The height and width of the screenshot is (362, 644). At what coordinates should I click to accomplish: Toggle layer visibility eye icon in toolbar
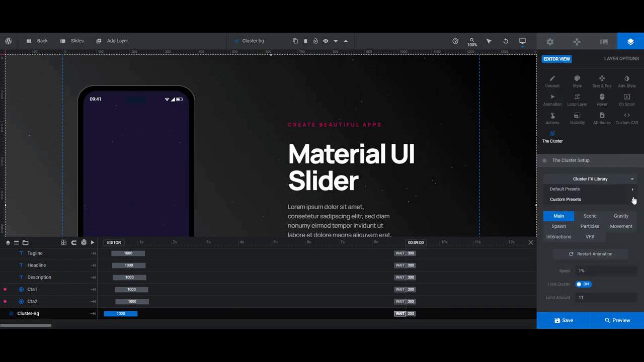coord(326,41)
